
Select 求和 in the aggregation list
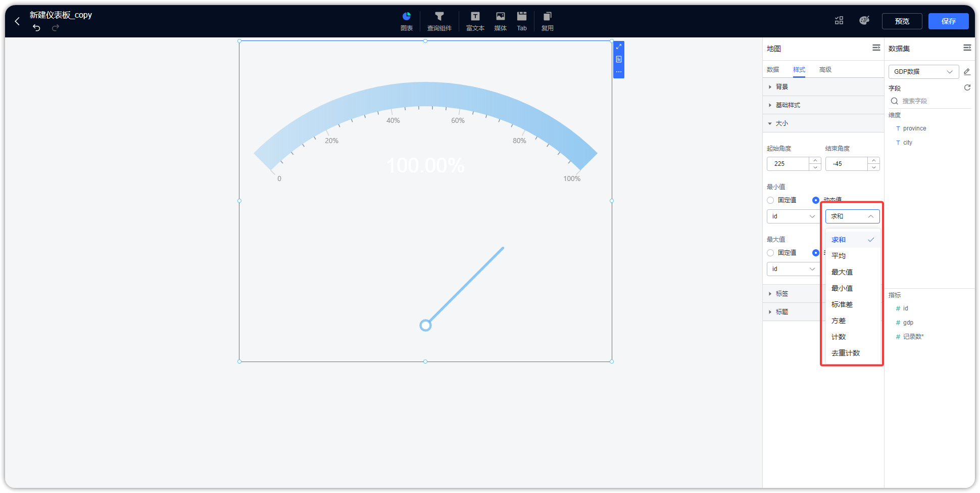853,240
